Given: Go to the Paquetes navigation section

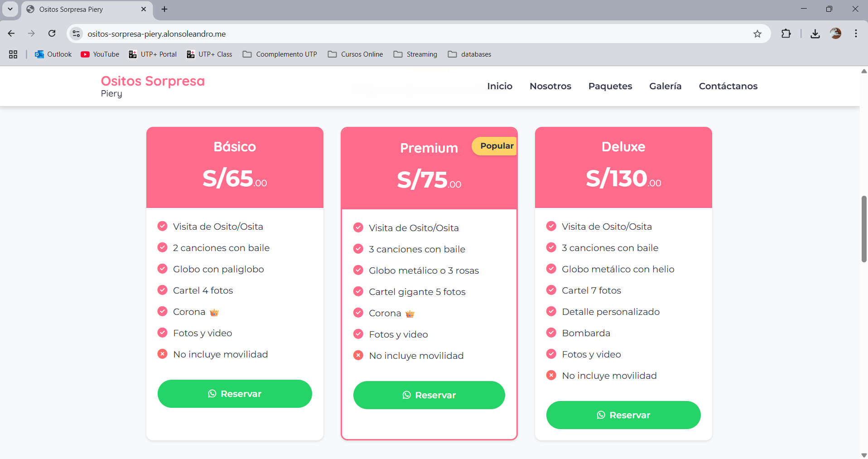Looking at the screenshot, I should point(610,86).
